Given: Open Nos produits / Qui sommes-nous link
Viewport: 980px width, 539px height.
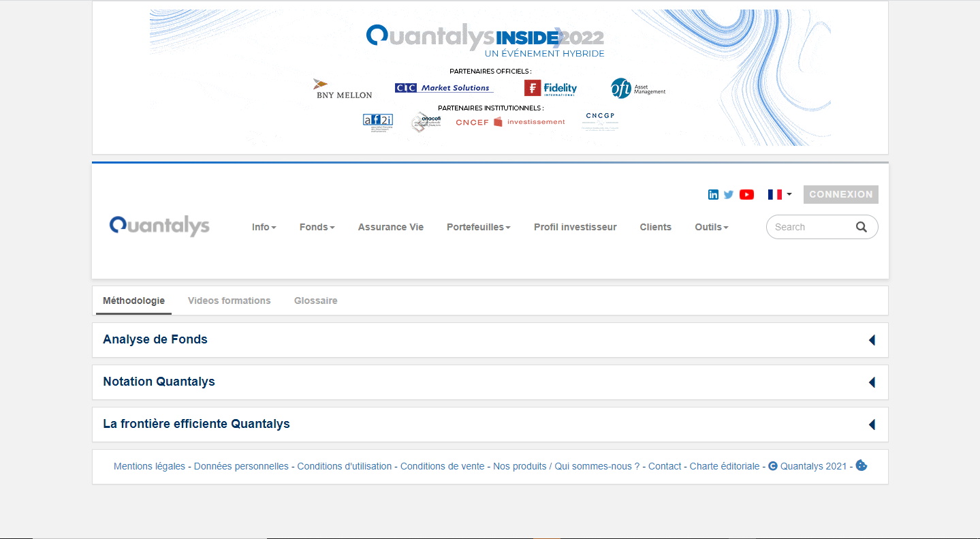Looking at the screenshot, I should (x=567, y=466).
